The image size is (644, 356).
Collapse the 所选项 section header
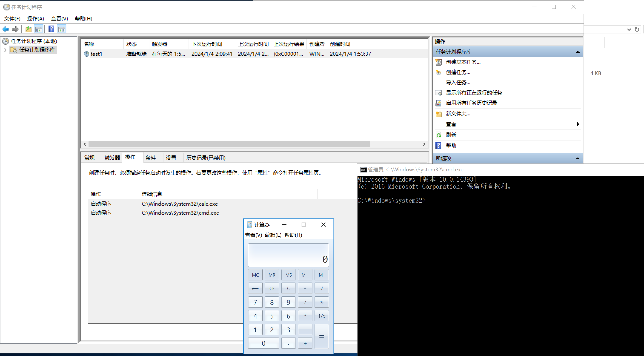tap(578, 158)
